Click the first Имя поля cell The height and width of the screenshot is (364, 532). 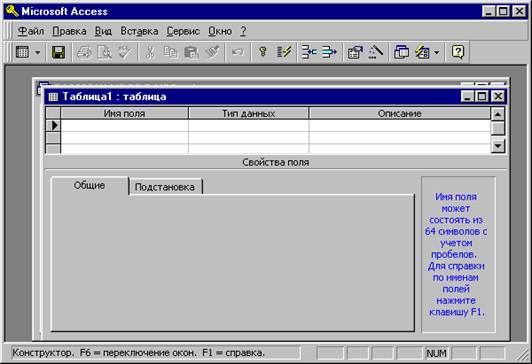click(125, 126)
